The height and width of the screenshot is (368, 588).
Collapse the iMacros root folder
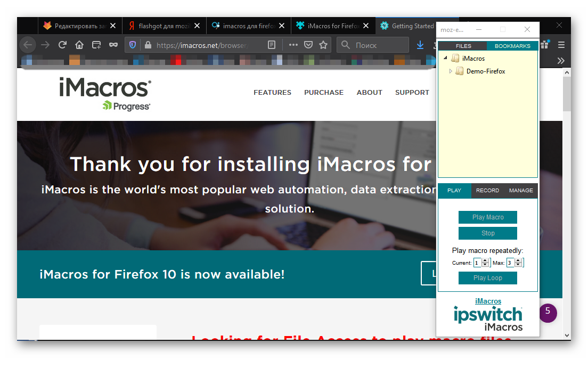[x=445, y=59]
